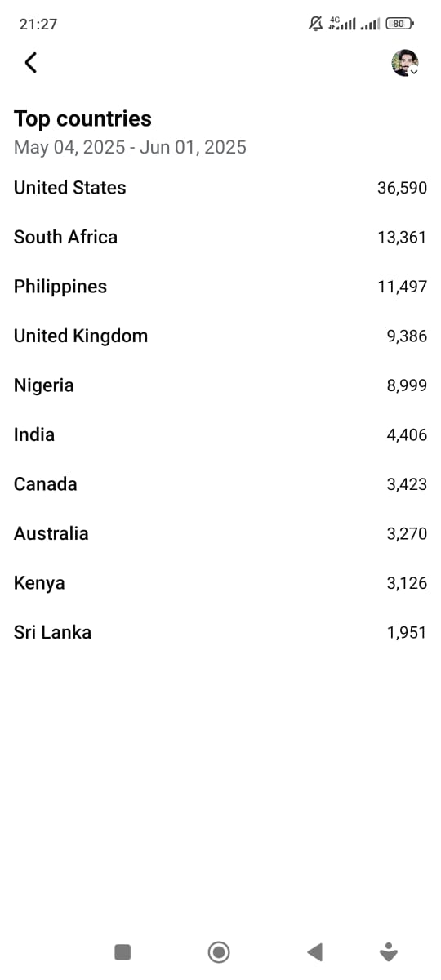
Task: Tap the May 04 - Jun 01 date range
Action: click(130, 147)
